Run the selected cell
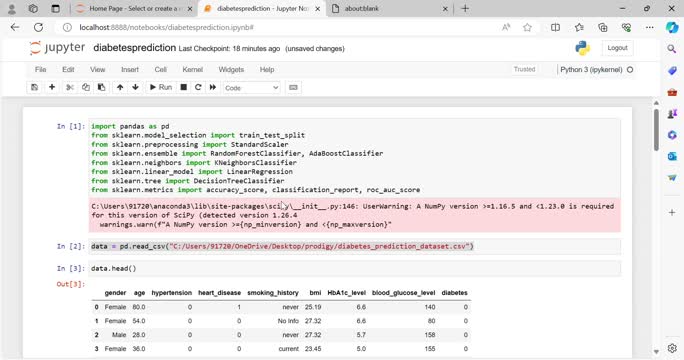684x360 pixels. pos(161,87)
